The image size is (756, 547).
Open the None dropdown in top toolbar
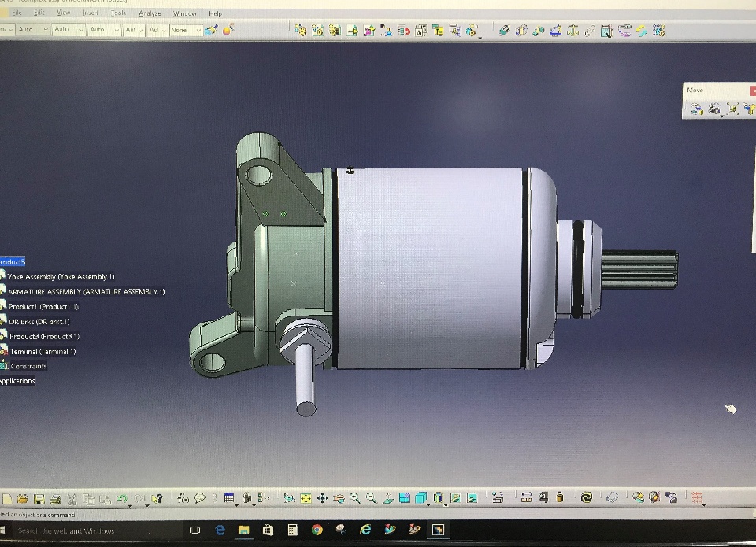186,30
